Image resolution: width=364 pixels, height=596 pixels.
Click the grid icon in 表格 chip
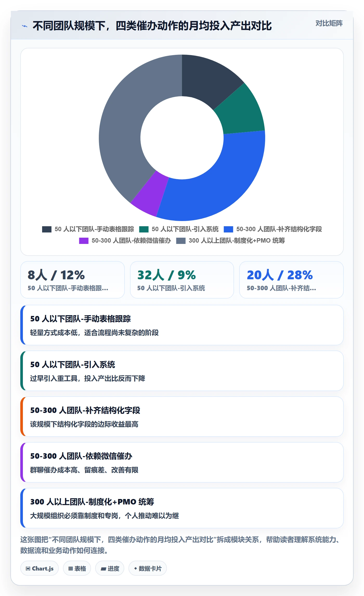(70, 569)
